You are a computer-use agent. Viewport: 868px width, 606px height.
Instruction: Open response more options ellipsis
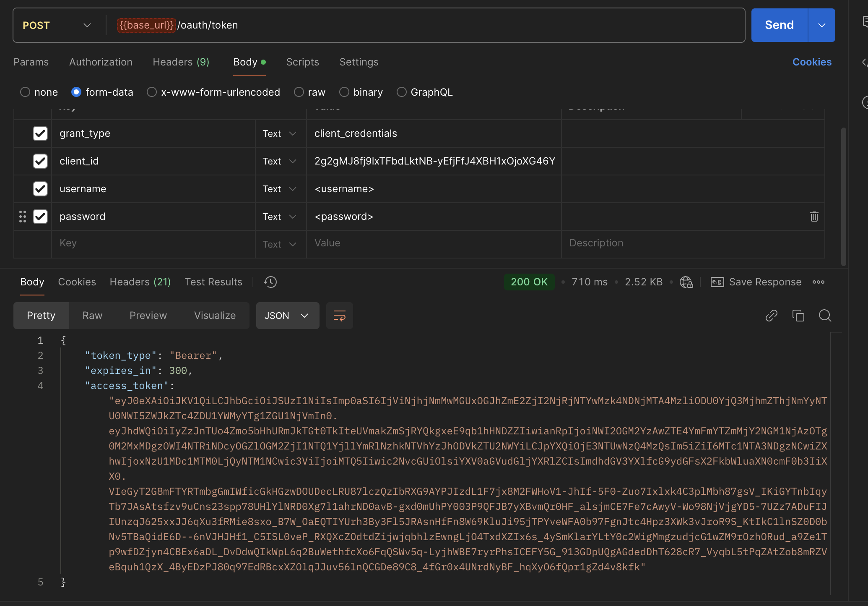click(818, 282)
